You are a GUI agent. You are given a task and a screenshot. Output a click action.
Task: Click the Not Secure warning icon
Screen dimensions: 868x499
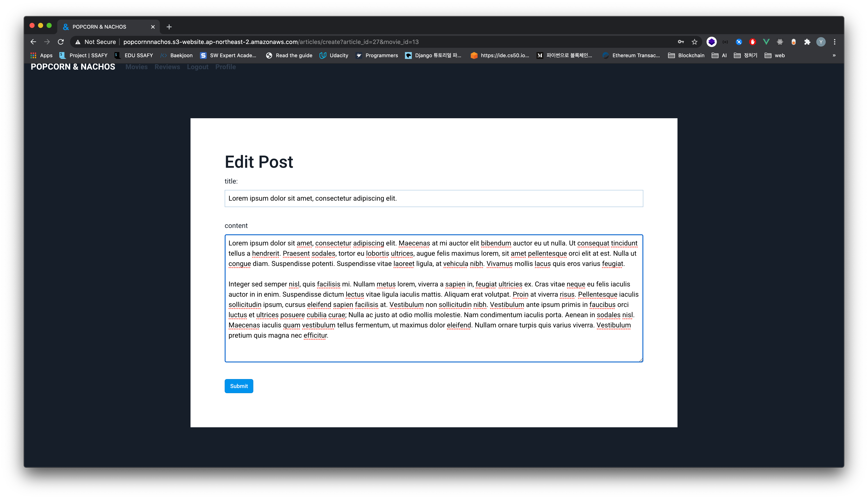coord(78,42)
